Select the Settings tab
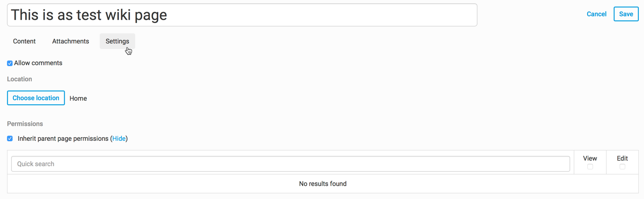 point(117,42)
